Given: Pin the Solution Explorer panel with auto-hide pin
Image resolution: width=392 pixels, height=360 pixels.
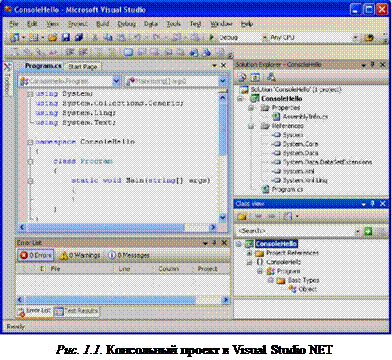Looking at the screenshot, I should click(x=373, y=64).
